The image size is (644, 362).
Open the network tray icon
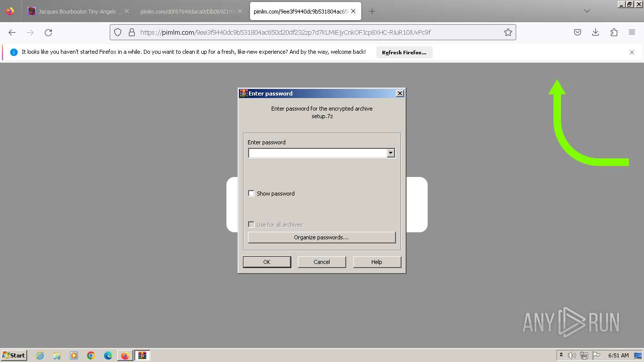coord(584,355)
